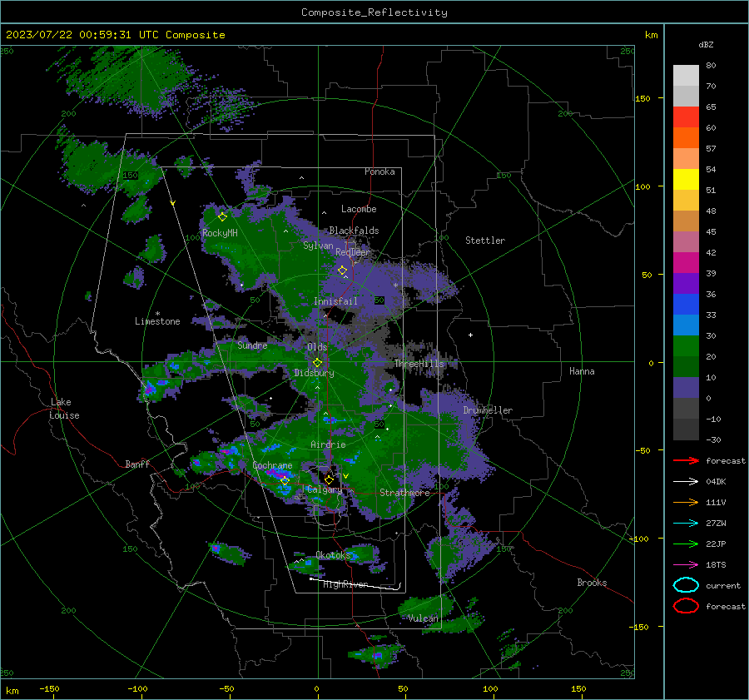The width and height of the screenshot is (749, 700).
Task: Click the Didsbury label
Action: pos(314,373)
